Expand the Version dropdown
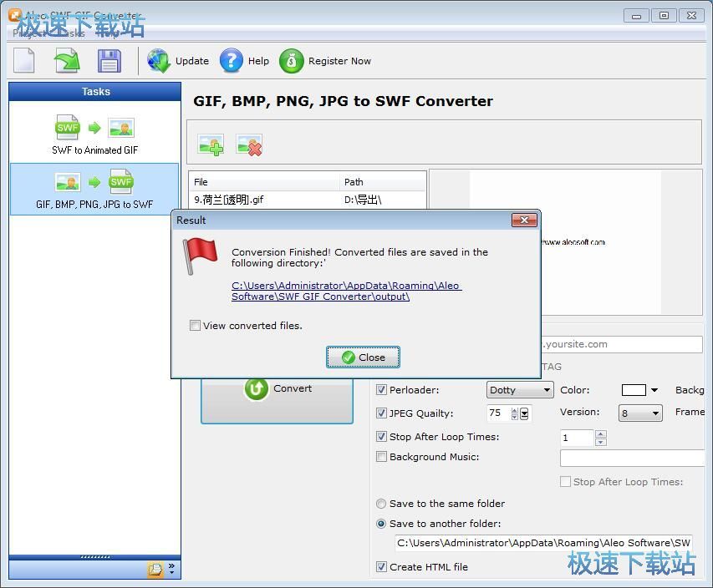The height and width of the screenshot is (588, 713). (640, 413)
